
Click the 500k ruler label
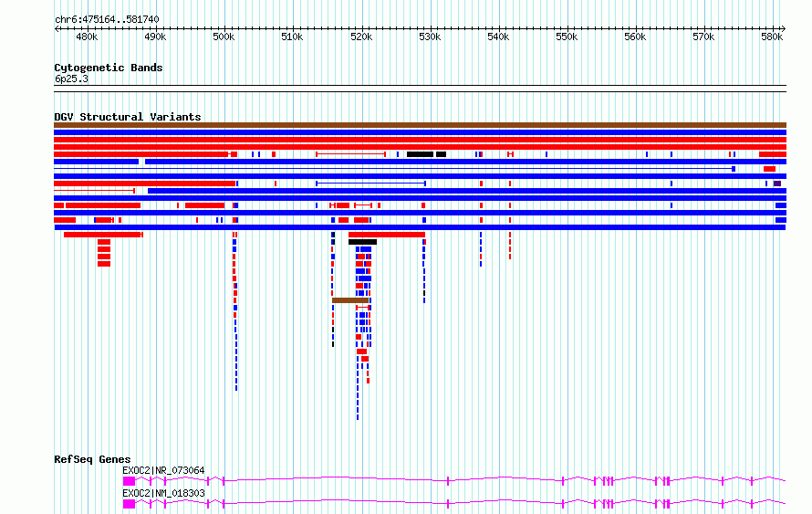click(x=224, y=37)
